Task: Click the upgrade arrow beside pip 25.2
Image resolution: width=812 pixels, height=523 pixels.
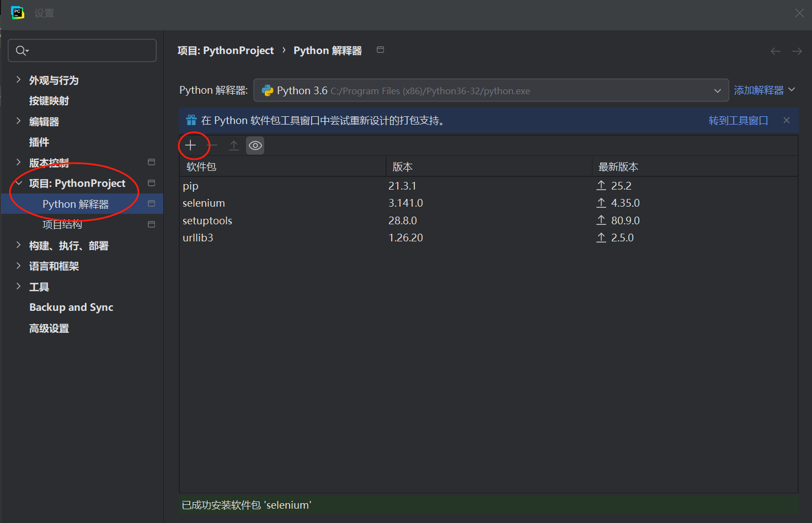Action: [601, 186]
